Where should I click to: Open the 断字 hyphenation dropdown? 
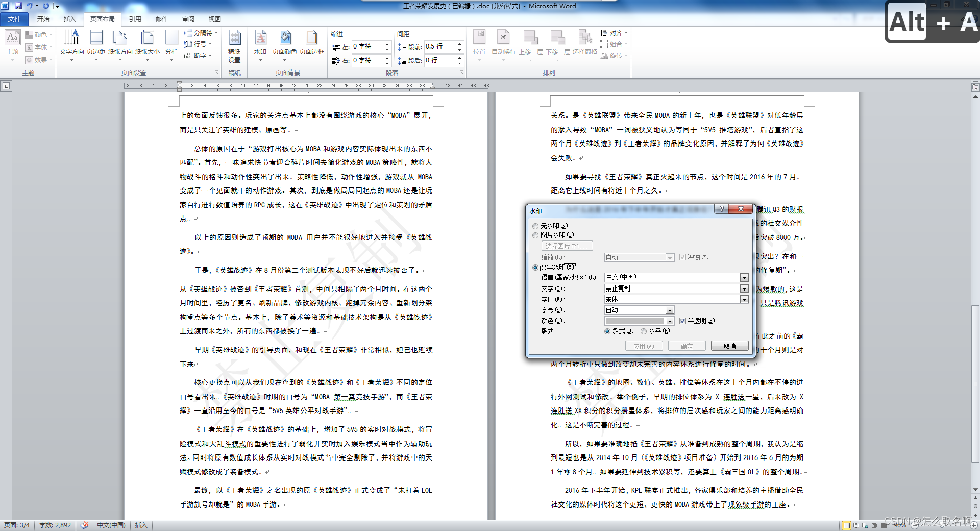click(198, 55)
